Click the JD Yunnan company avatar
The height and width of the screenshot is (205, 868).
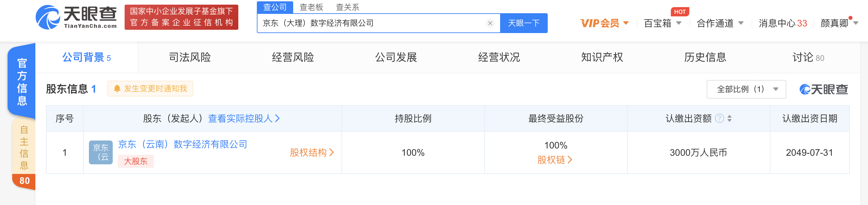tap(100, 152)
